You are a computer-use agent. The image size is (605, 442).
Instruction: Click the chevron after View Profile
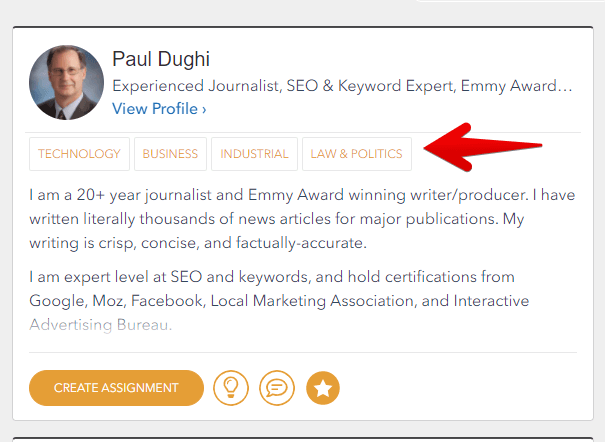point(204,108)
